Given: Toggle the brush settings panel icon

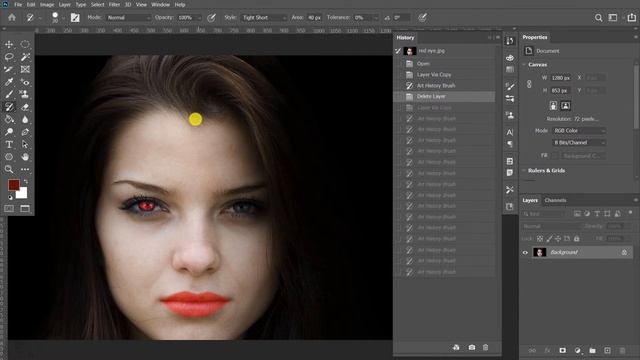Looking at the screenshot, I should pyautogui.click(x=75, y=18).
